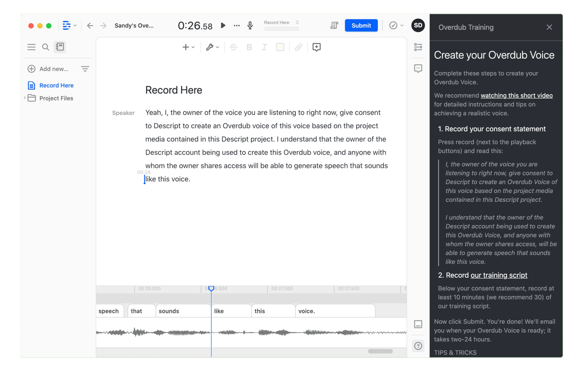
Task: Open the insert plus dropdown
Action: click(x=188, y=47)
